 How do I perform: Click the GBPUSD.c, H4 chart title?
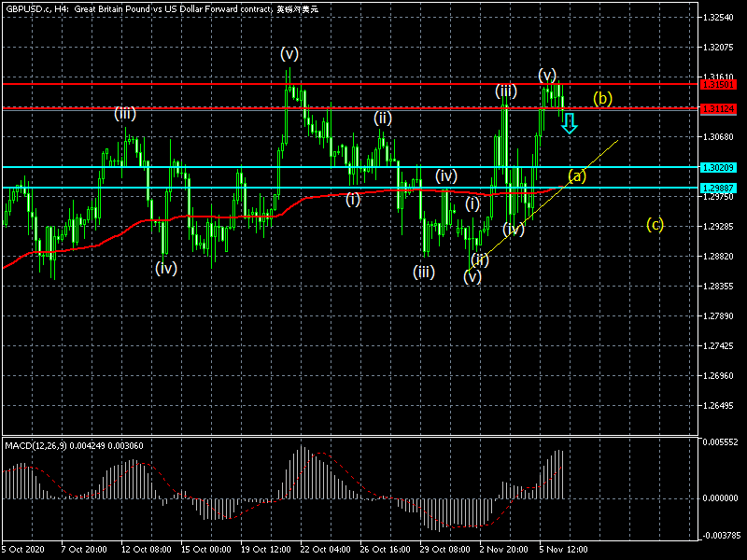pyautogui.click(x=35, y=8)
